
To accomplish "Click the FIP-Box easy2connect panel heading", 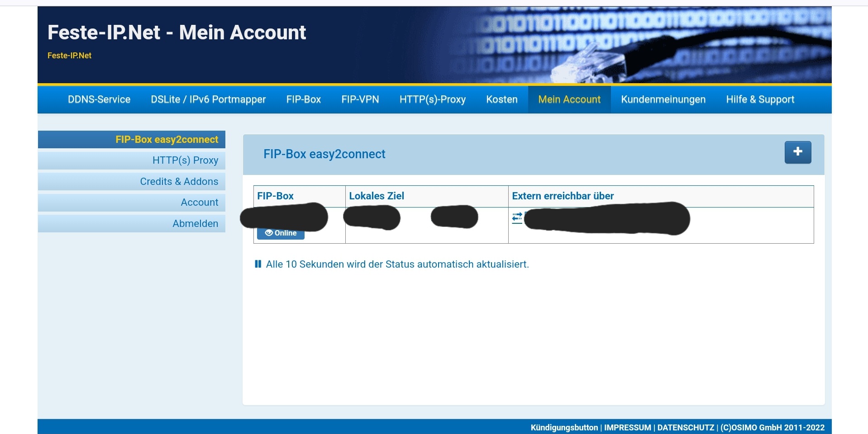I will [x=324, y=154].
